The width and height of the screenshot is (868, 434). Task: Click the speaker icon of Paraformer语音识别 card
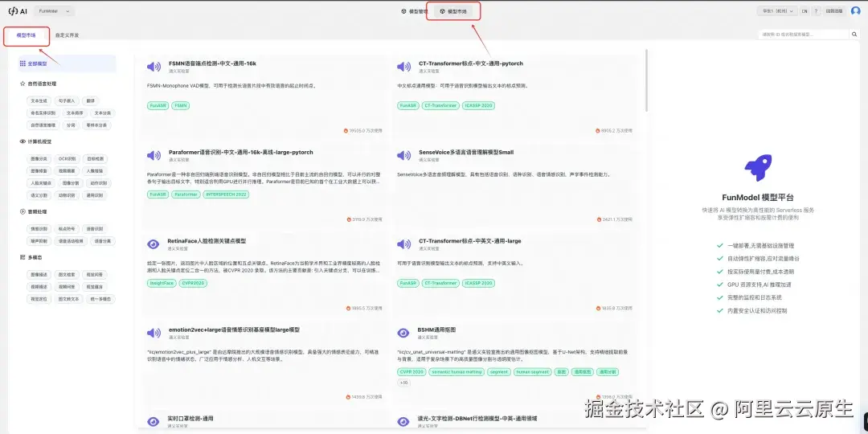coord(154,156)
